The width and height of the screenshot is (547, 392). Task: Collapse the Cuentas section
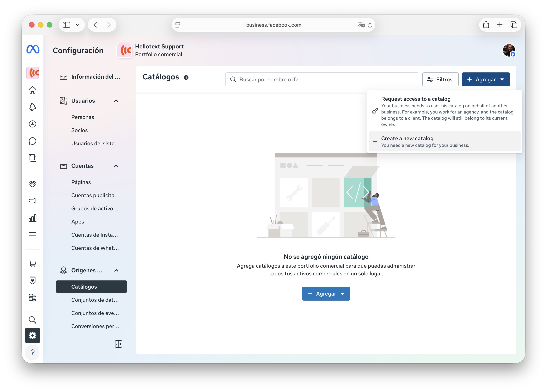tap(116, 166)
